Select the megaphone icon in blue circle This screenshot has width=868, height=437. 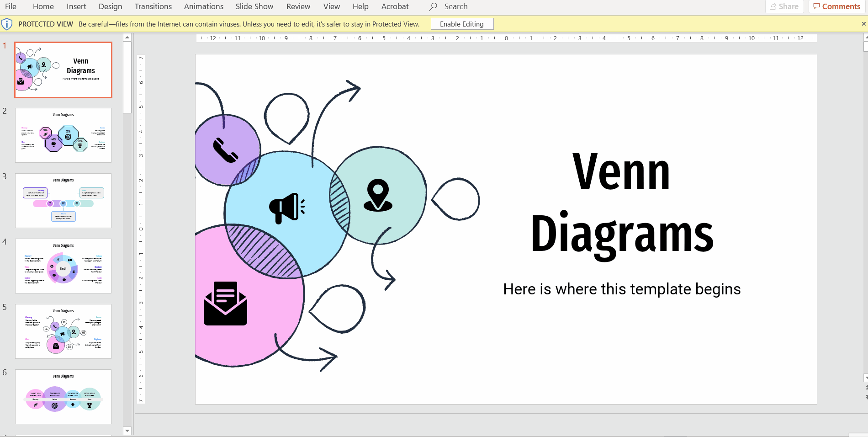287,208
